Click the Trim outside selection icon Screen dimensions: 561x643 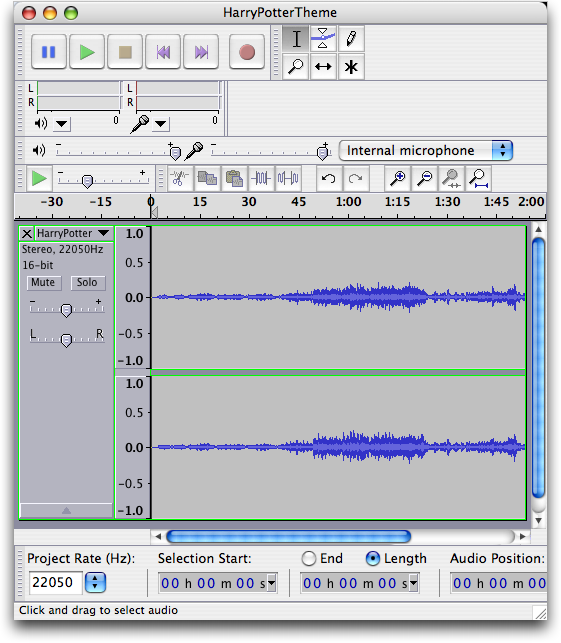pyautogui.click(x=261, y=178)
